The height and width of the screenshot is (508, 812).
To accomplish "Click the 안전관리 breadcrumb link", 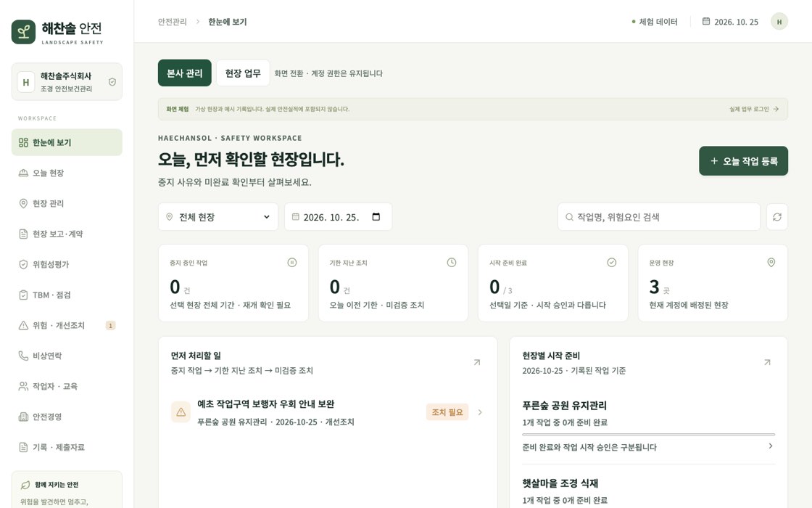I will (172, 22).
